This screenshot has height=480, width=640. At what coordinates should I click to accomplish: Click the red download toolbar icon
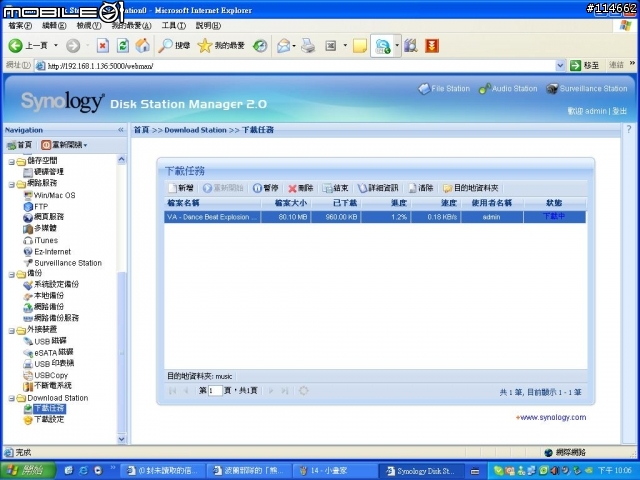(432, 46)
